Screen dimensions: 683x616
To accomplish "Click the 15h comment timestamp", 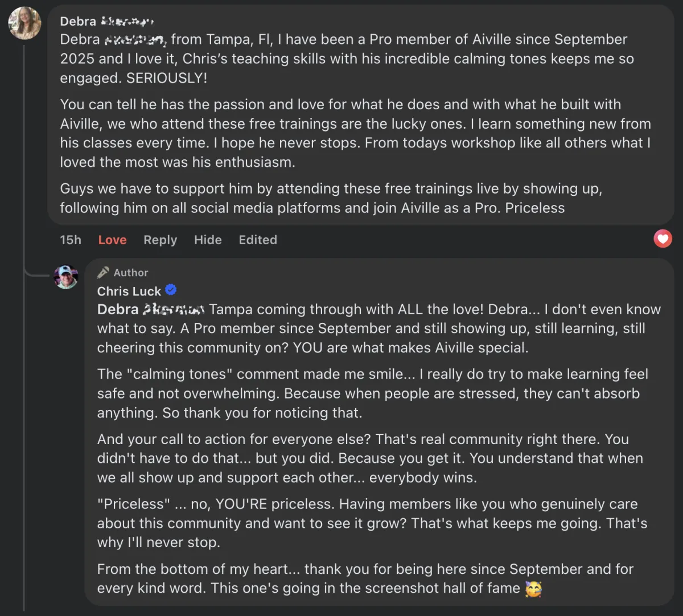I will point(71,240).
